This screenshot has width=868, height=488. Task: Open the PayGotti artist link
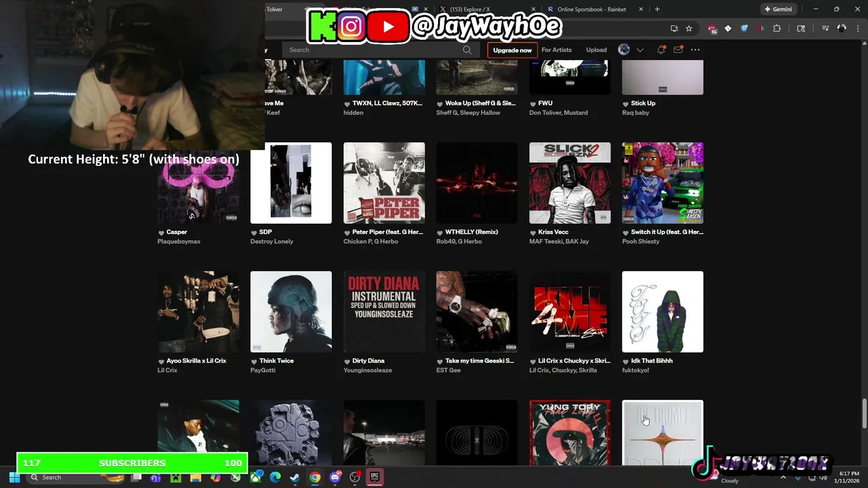point(263,370)
